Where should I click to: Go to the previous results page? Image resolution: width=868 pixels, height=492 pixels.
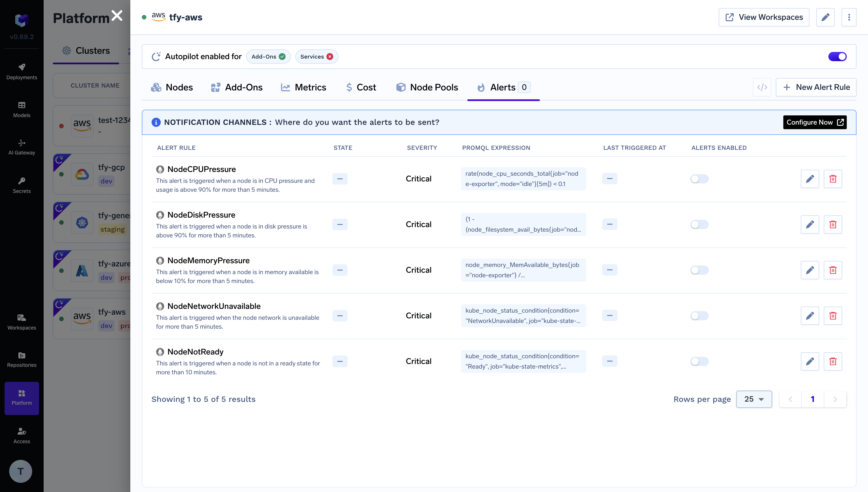[790, 399]
